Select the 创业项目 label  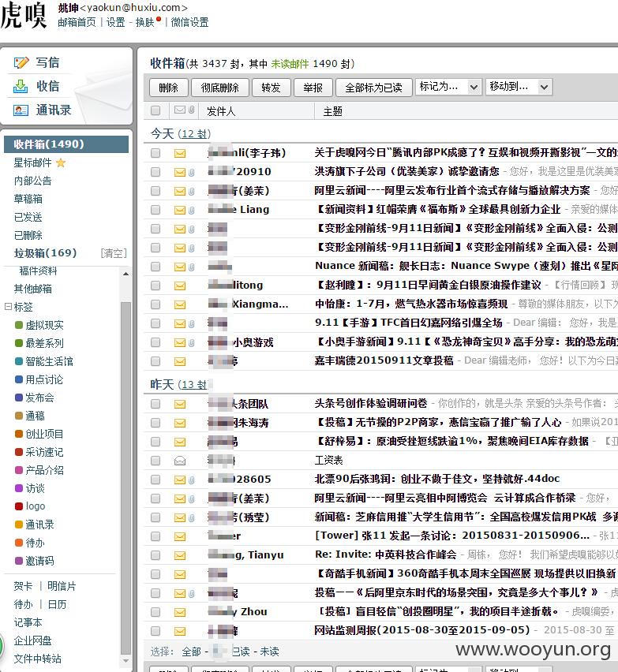(x=44, y=434)
